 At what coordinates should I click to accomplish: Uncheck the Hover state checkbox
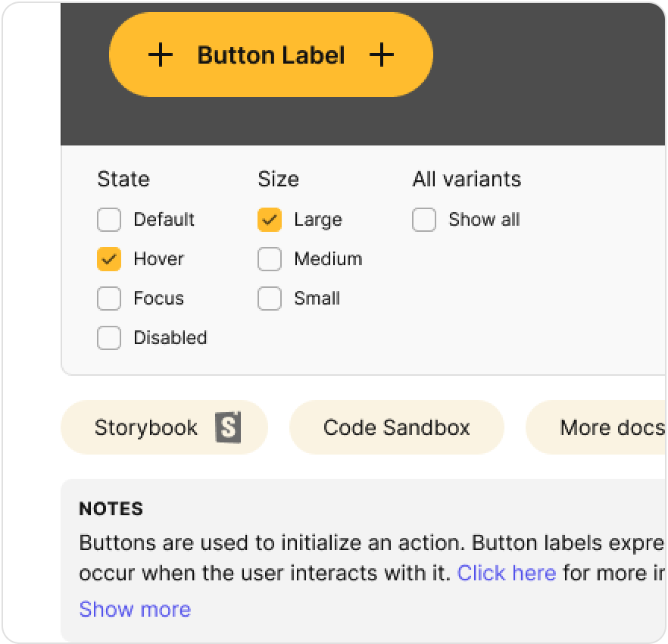click(x=109, y=259)
